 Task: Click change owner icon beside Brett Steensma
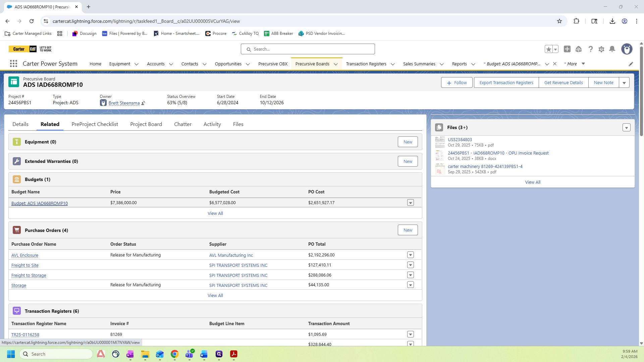(143, 103)
